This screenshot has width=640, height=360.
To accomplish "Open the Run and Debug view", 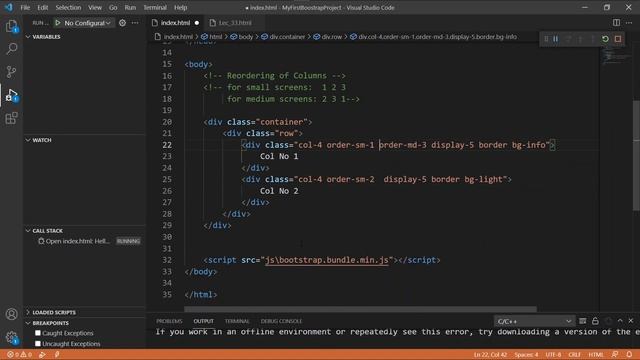I will 11,95.
